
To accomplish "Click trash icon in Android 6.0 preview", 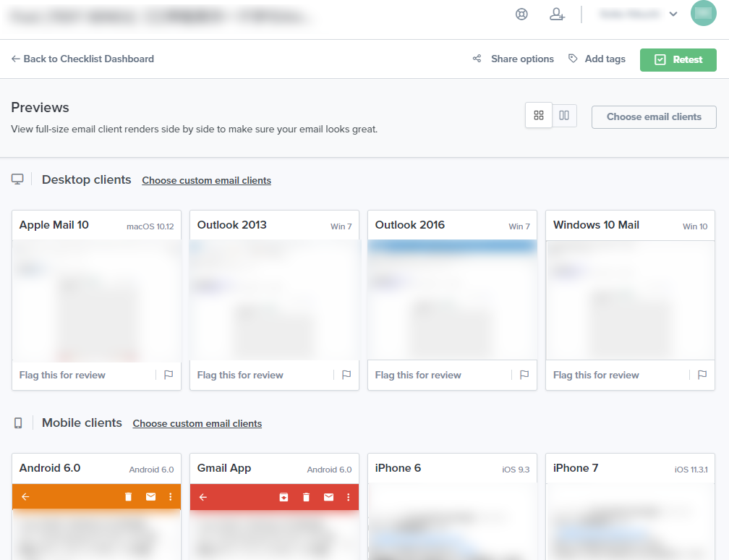I will click(x=128, y=497).
